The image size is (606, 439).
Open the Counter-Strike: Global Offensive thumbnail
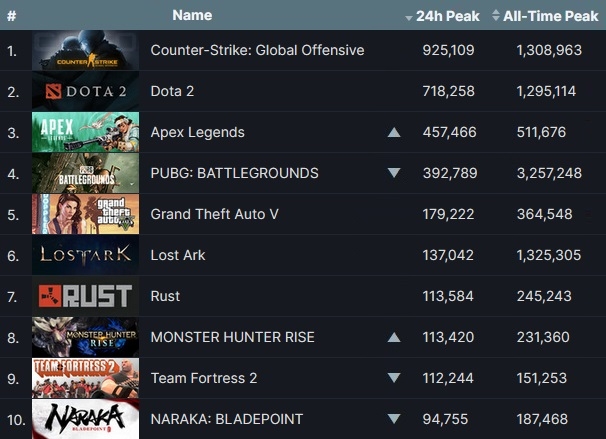point(85,50)
